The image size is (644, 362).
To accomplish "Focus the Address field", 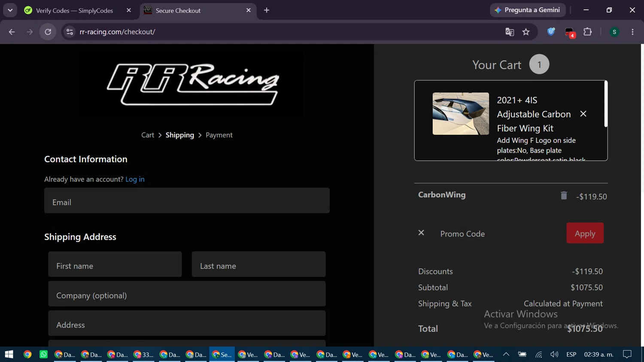I will tap(187, 323).
